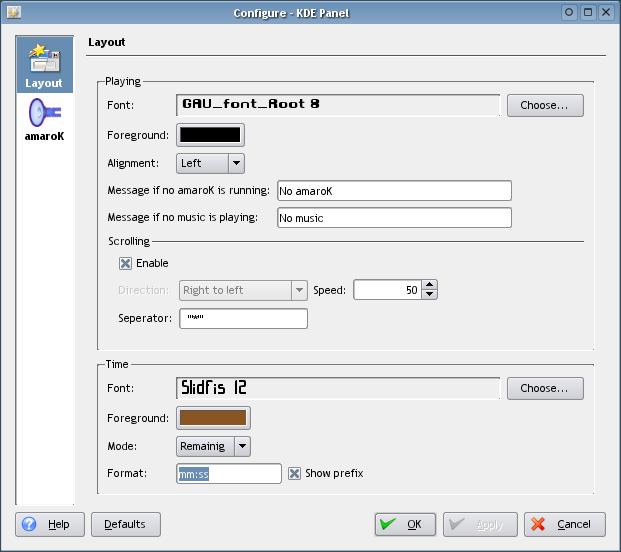Decrease the Speed value with down arrow
Image resolution: width=621 pixels, height=552 pixels.
[x=429, y=295]
